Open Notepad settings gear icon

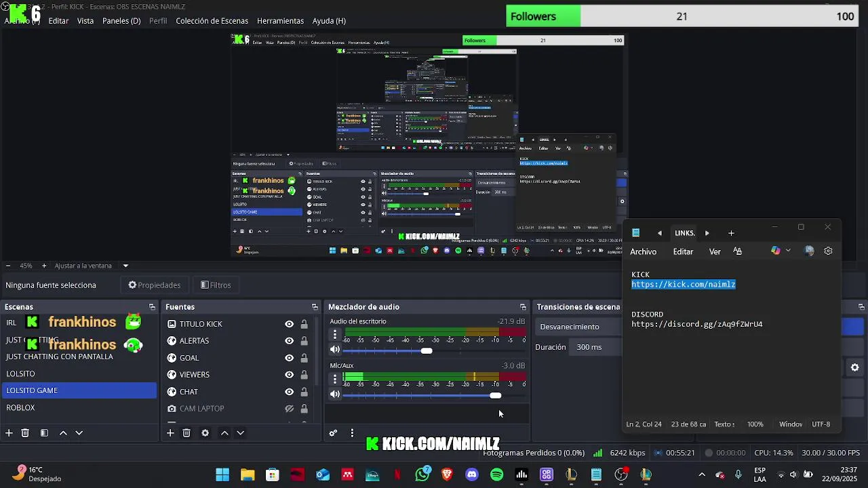828,251
